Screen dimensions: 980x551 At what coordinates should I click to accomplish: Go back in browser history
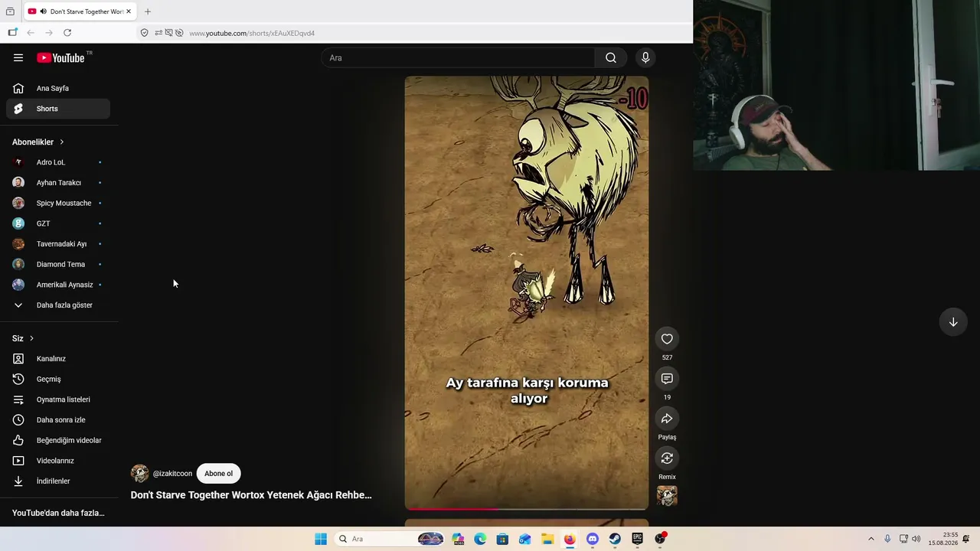point(31,33)
